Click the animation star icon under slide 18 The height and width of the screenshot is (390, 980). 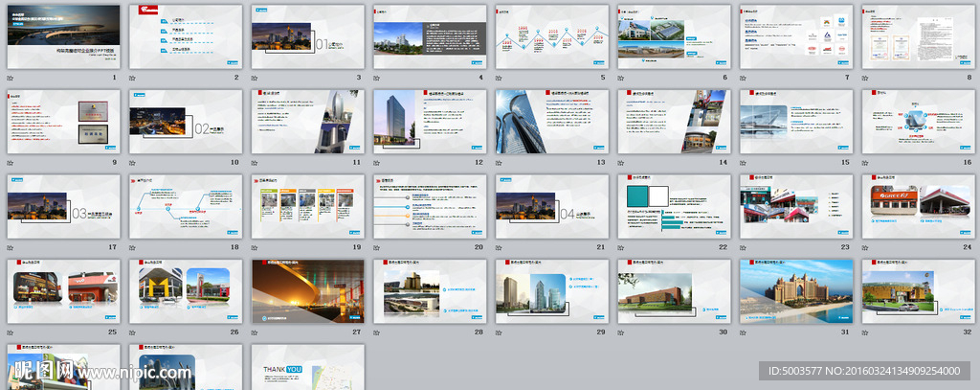pos(132,247)
